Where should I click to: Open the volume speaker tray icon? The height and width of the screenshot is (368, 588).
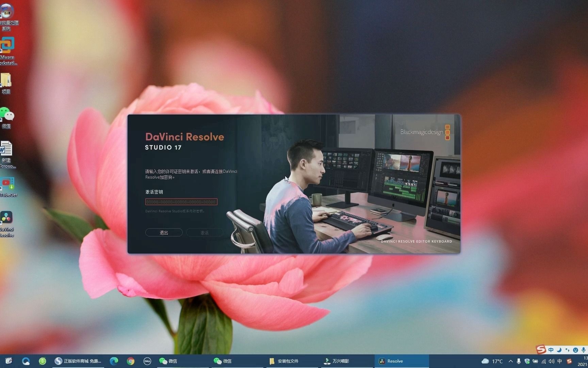[552, 361]
